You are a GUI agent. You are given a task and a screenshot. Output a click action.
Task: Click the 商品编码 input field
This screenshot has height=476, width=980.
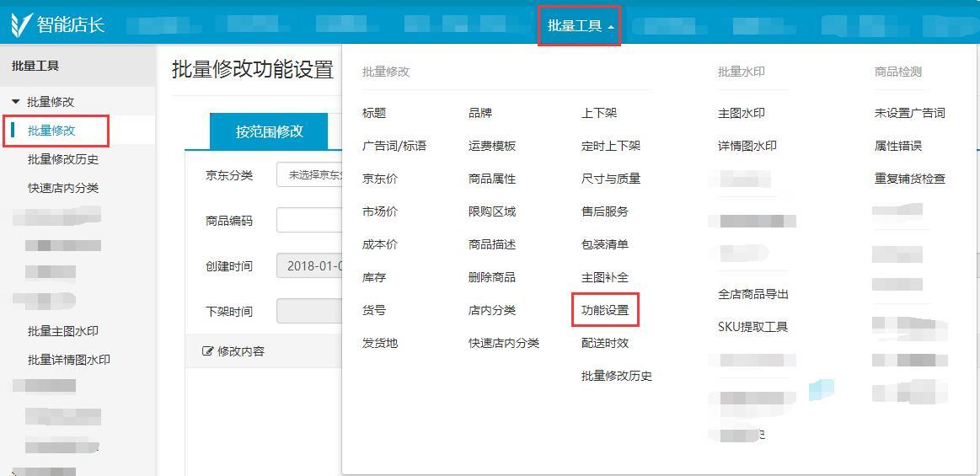[310, 221]
